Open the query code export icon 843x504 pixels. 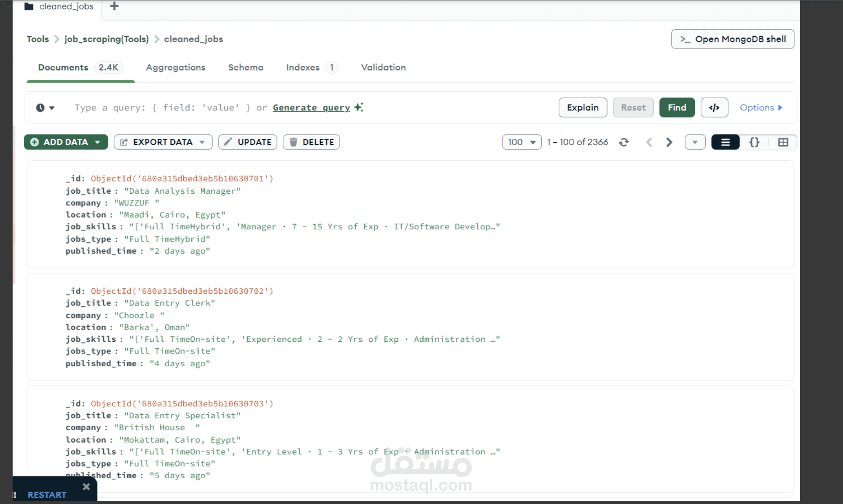714,108
